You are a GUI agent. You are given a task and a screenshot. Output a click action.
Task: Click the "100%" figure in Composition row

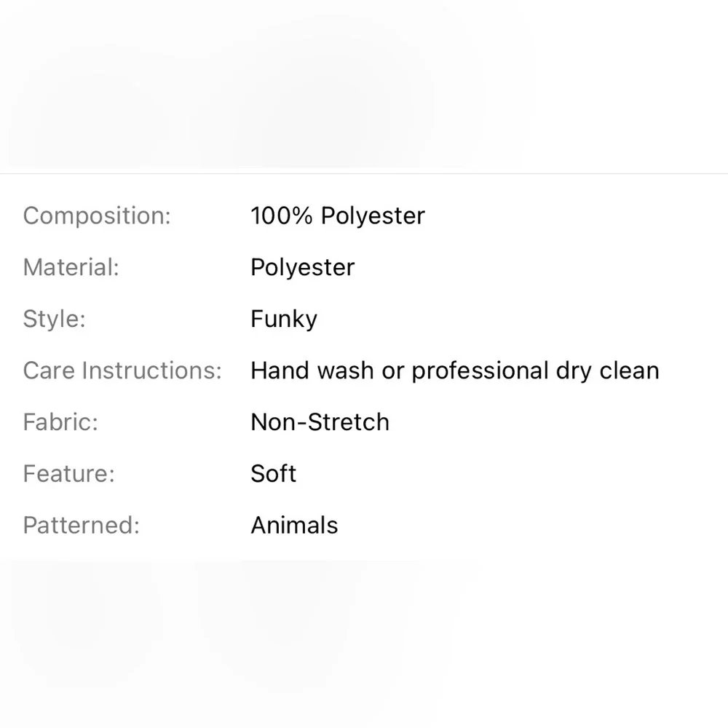click(x=282, y=216)
